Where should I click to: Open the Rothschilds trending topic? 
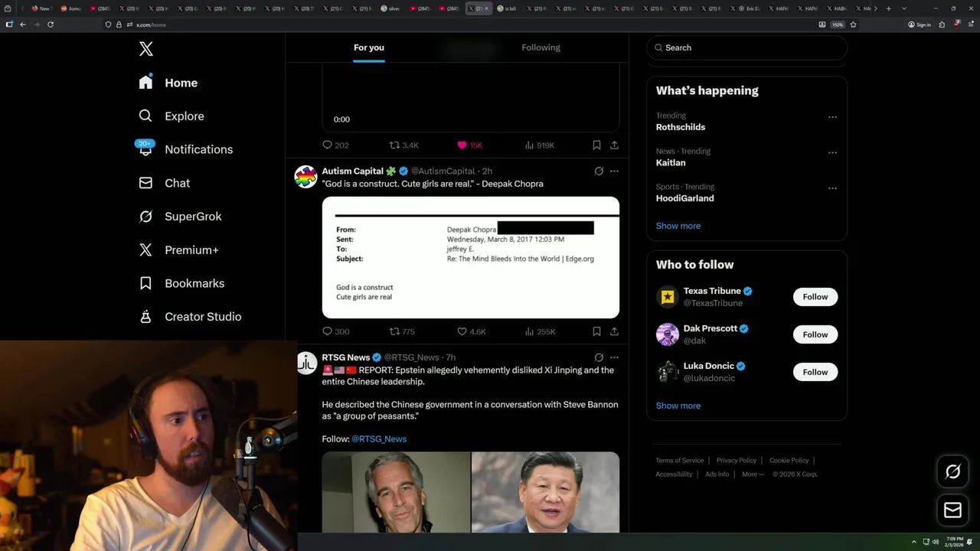pyautogui.click(x=681, y=127)
